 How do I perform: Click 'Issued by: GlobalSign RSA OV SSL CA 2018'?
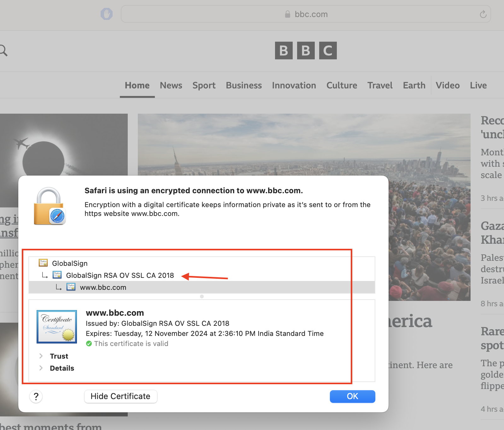click(157, 323)
